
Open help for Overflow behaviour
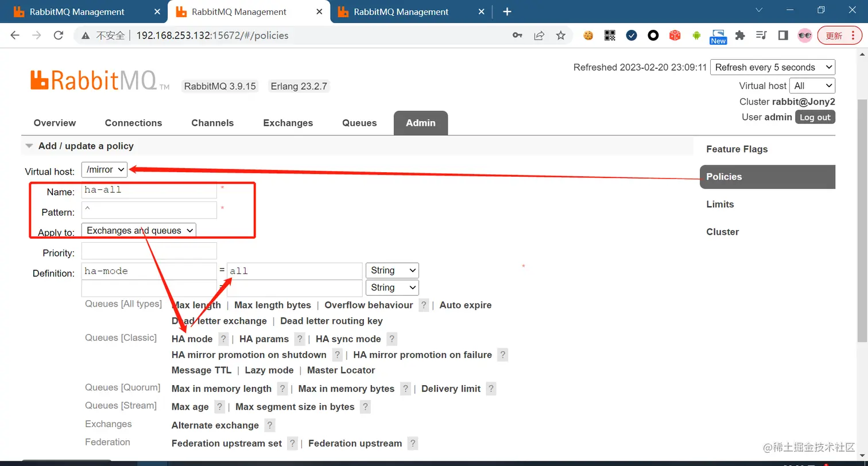[x=424, y=305]
